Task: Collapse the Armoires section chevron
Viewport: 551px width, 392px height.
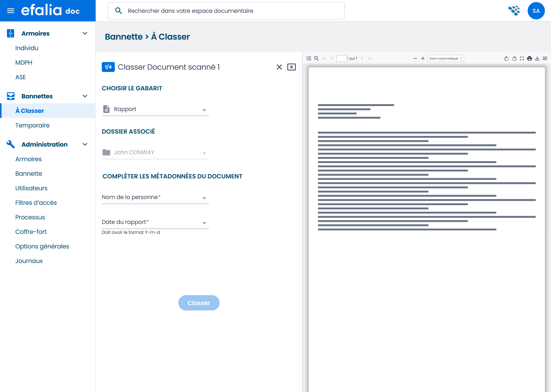Action: 85,33
